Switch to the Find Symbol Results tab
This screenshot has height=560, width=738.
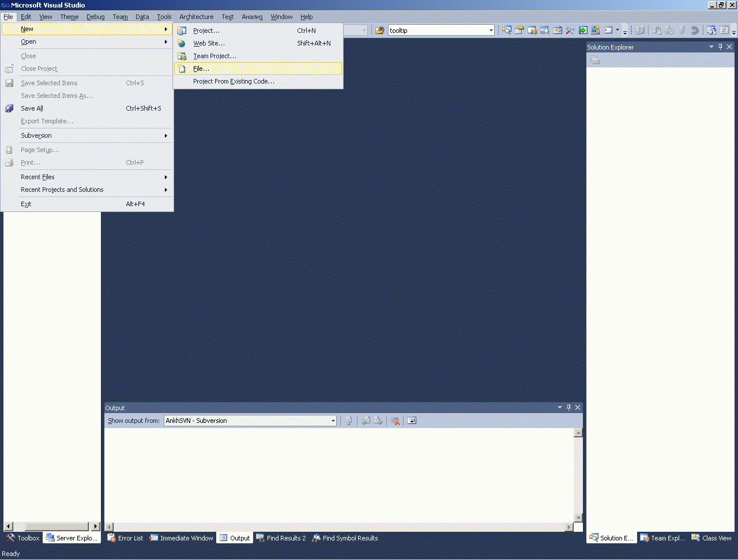point(345,538)
